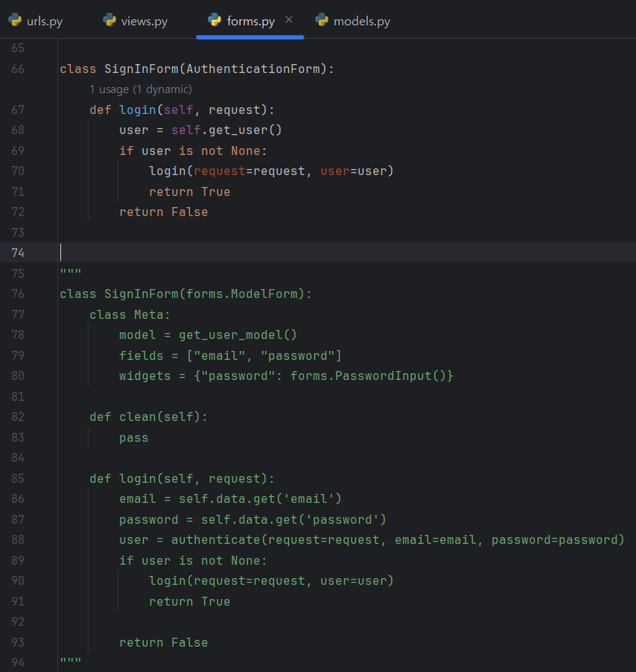Click get_user_model() in commented code

238,335
